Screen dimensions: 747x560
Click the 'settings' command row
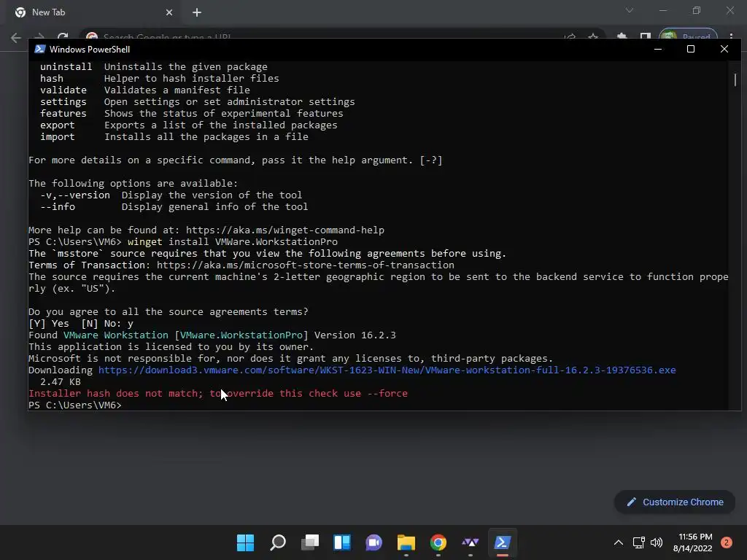tap(197, 102)
